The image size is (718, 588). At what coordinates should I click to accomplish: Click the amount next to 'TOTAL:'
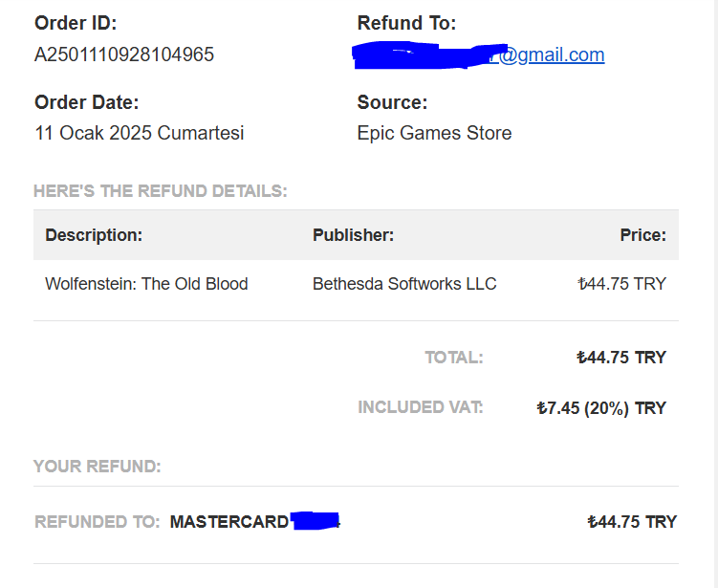[x=621, y=358]
